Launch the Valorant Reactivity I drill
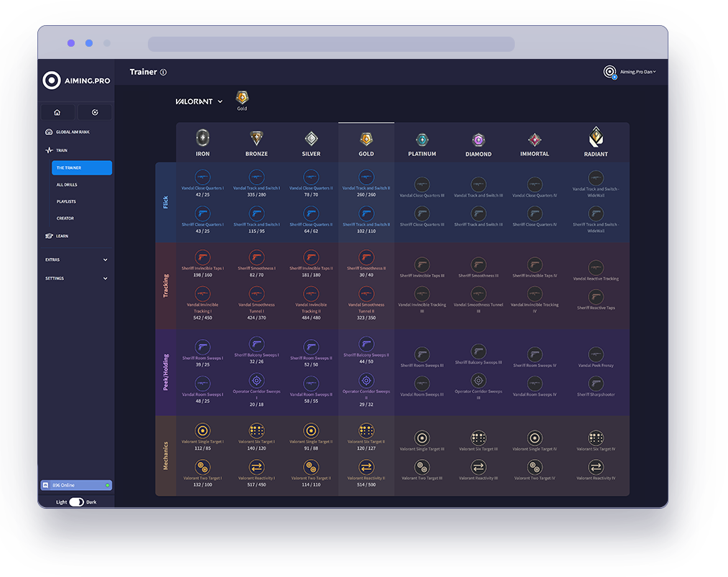 pos(256,467)
